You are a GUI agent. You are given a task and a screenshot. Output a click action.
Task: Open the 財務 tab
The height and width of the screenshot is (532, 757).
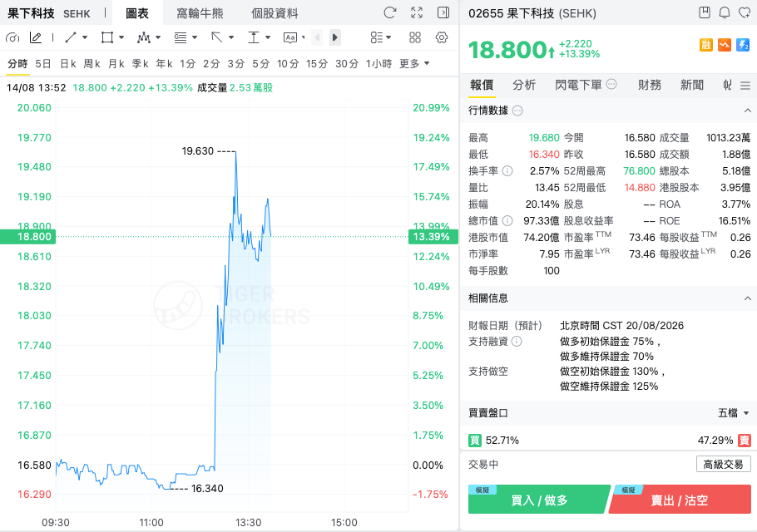(650, 85)
